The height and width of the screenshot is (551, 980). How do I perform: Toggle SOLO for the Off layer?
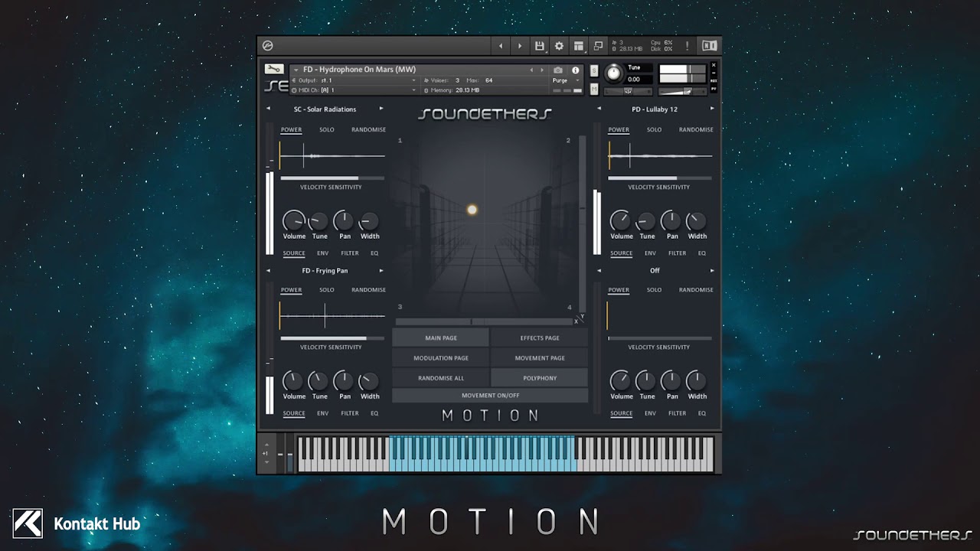(654, 290)
